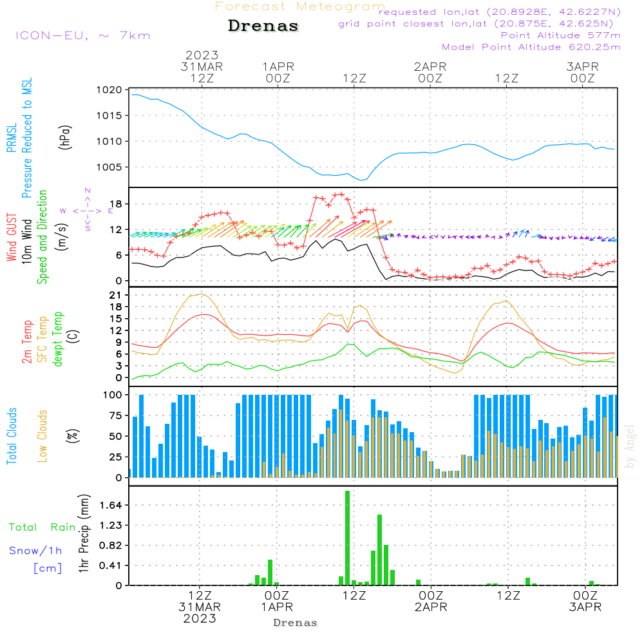Click the 'PRMSL' axis label

(12, 138)
